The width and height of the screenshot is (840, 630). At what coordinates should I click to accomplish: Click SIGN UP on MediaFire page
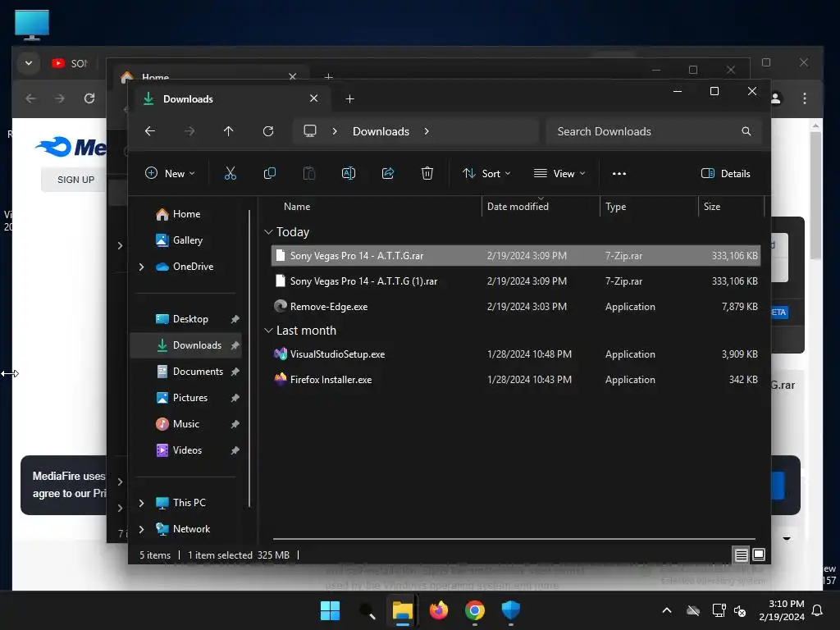point(75,180)
